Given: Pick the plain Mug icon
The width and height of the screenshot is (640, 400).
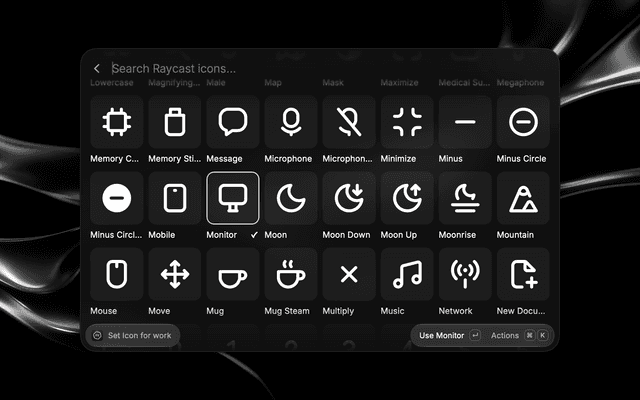Looking at the screenshot, I should click(233, 274).
